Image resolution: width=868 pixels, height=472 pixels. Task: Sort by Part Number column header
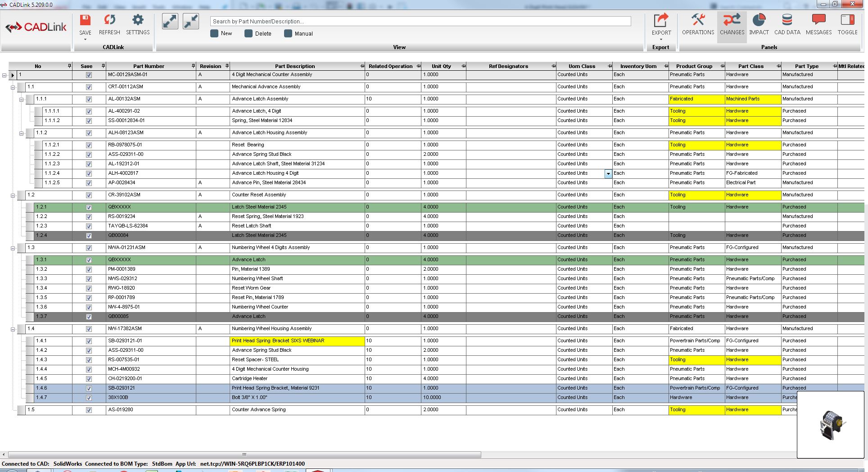(x=149, y=66)
